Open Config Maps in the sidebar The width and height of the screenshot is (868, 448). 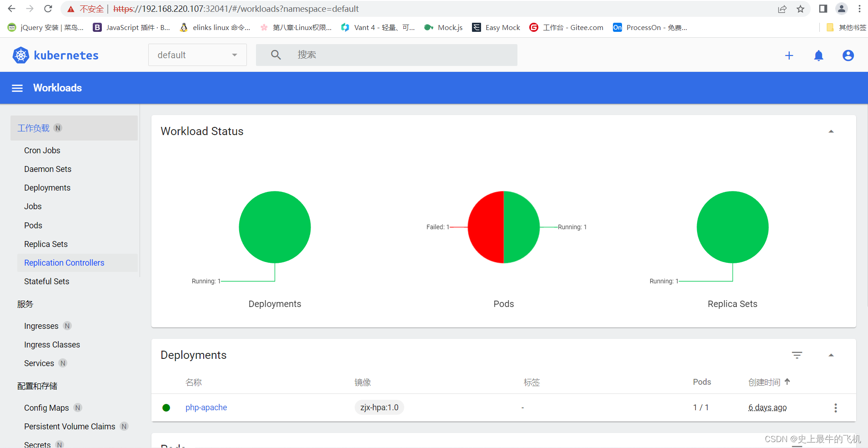[46, 408]
